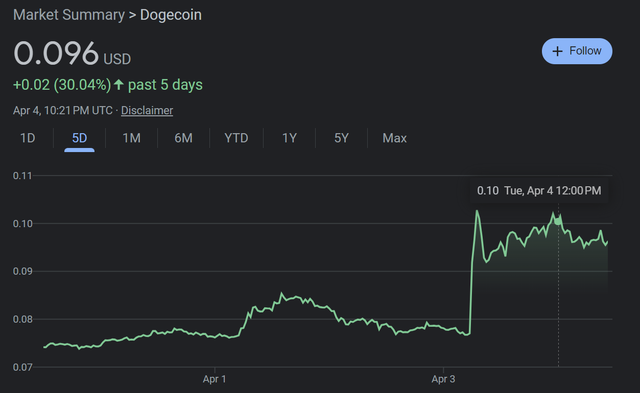Image resolution: width=640 pixels, height=393 pixels.
Task: Click the Follow button
Action: [577, 51]
